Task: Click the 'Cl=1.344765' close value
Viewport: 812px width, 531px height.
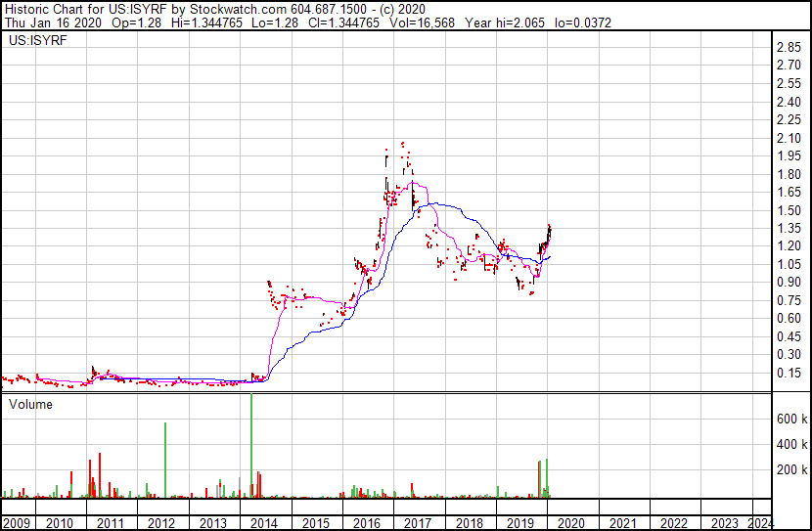Action: [343, 22]
